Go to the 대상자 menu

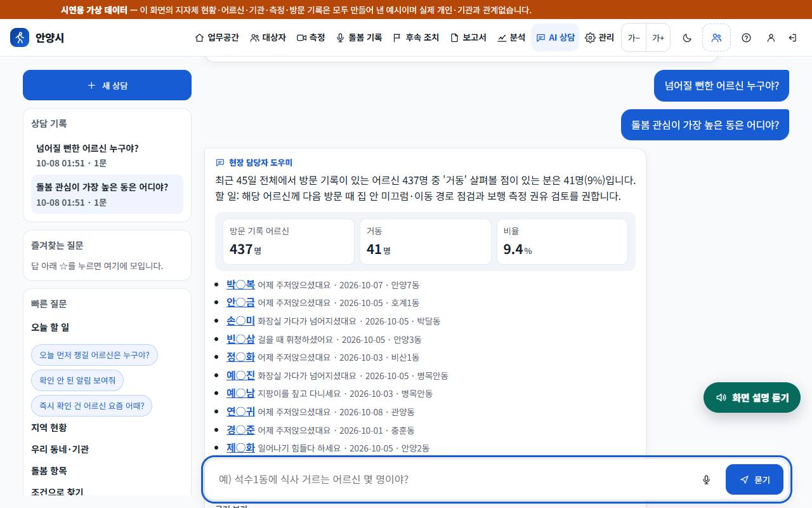click(x=268, y=37)
